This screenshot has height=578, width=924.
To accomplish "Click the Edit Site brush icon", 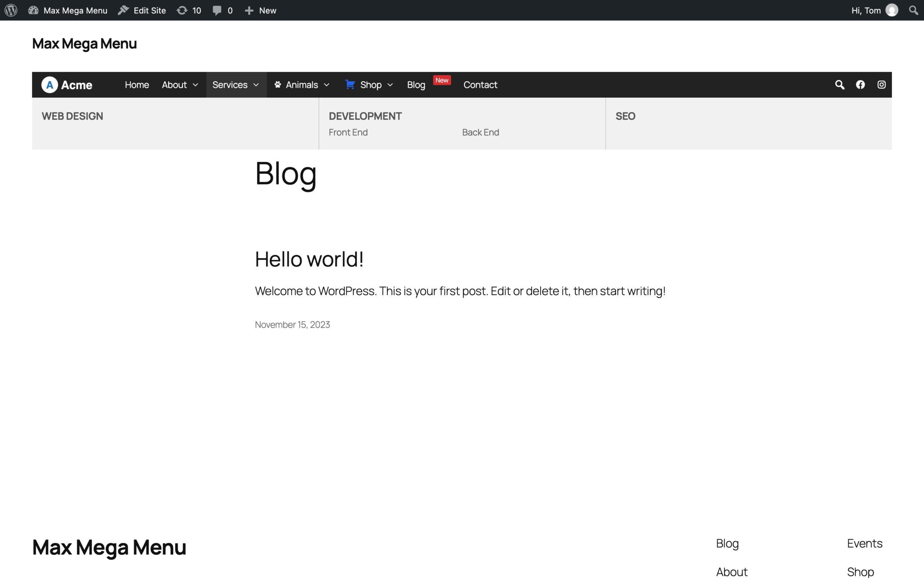I will point(123,10).
